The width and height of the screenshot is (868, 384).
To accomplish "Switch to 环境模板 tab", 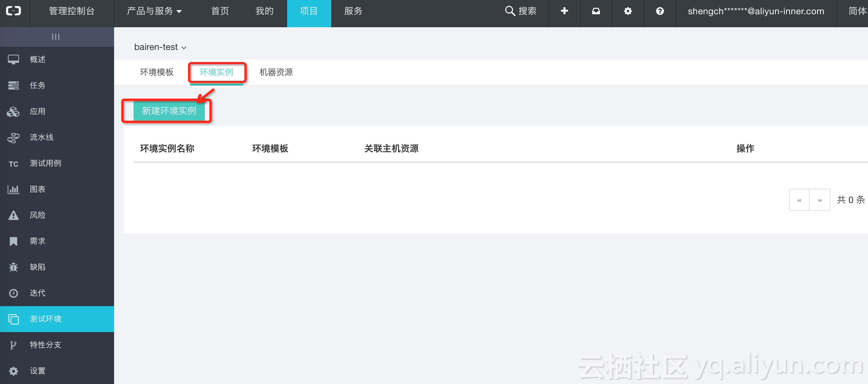I will coord(157,72).
